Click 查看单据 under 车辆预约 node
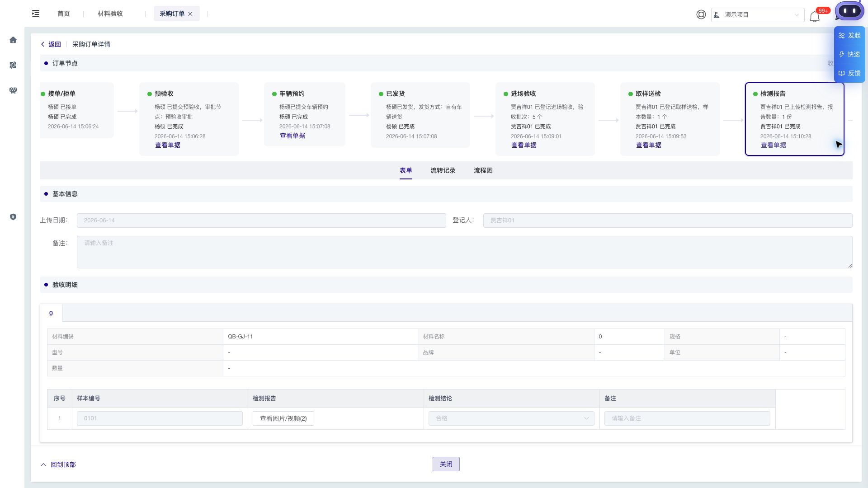Image resolution: width=868 pixels, height=488 pixels. pyautogui.click(x=292, y=136)
